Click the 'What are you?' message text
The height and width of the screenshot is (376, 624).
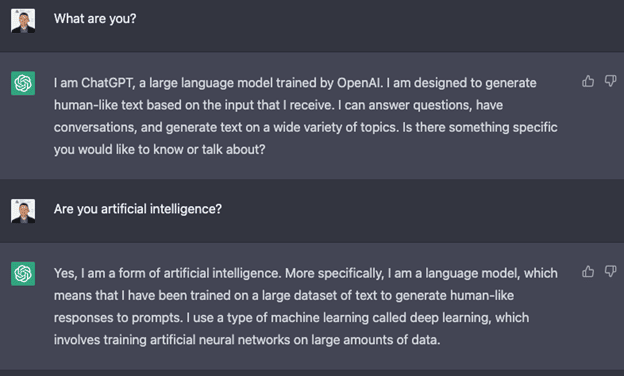click(95, 19)
